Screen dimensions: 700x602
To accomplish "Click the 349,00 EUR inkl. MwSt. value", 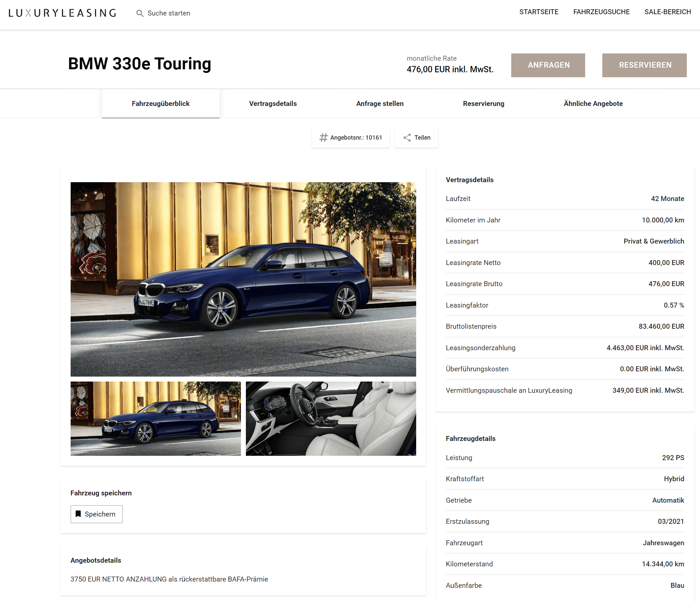I will (648, 390).
